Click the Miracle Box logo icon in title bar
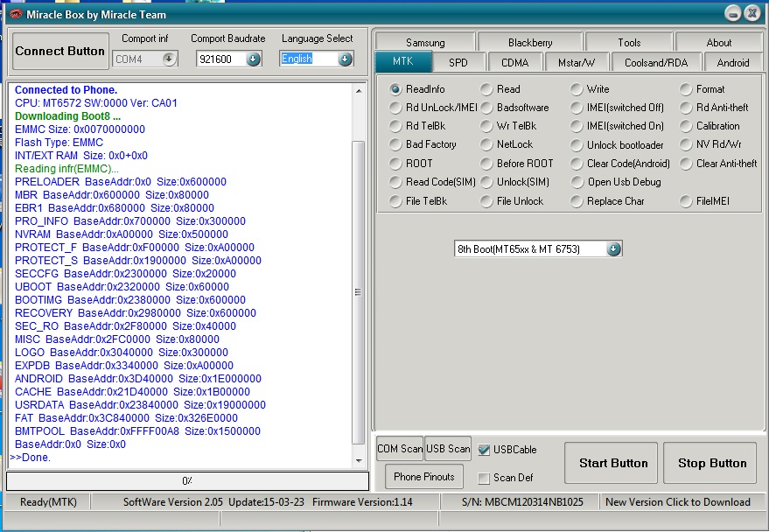The image size is (769, 532). (x=16, y=14)
